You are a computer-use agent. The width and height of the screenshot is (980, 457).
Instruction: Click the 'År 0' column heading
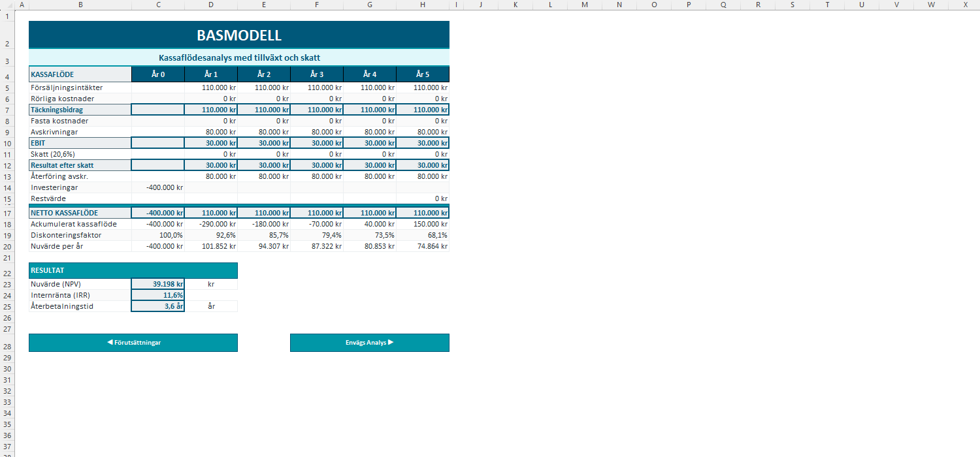(x=158, y=74)
